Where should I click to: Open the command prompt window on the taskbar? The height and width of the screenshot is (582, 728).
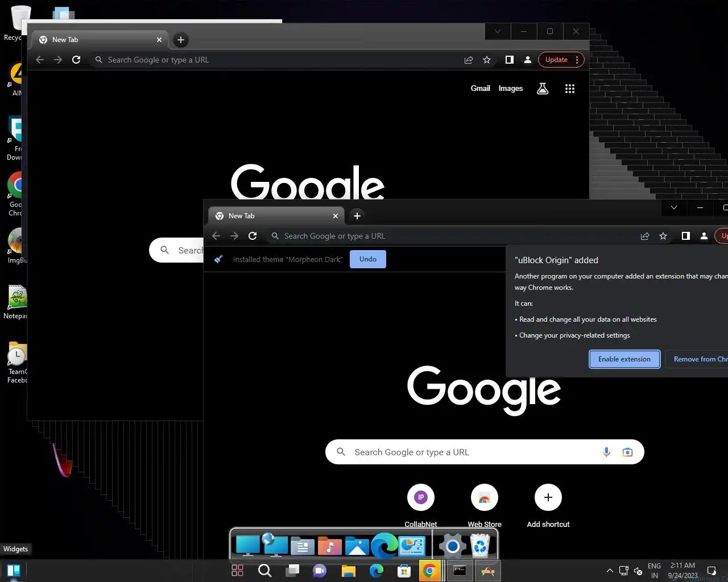click(x=460, y=571)
